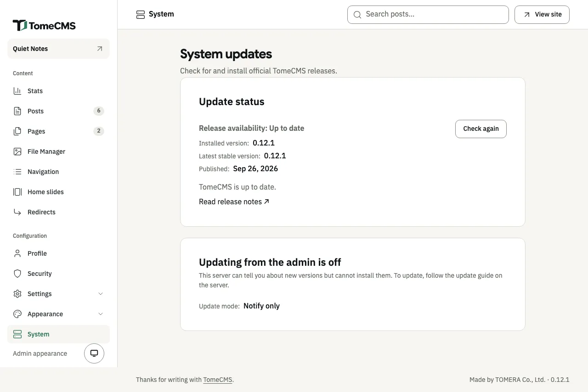This screenshot has height=392, width=588.
Task: Click the TomeCMS footer link
Action: [x=218, y=380]
